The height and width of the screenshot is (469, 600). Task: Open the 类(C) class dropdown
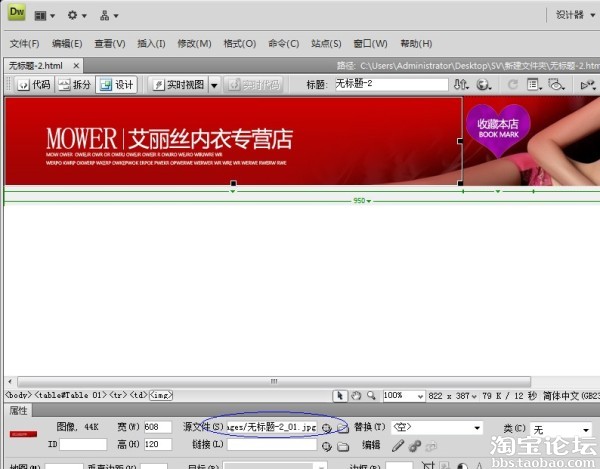point(561,430)
